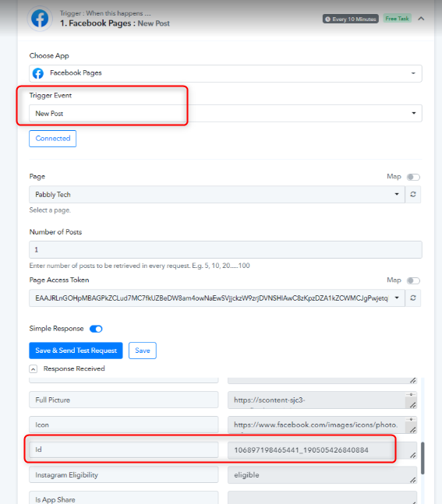Refresh the Page Access Token list icon
This screenshot has width=442, height=504.
click(x=413, y=298)
